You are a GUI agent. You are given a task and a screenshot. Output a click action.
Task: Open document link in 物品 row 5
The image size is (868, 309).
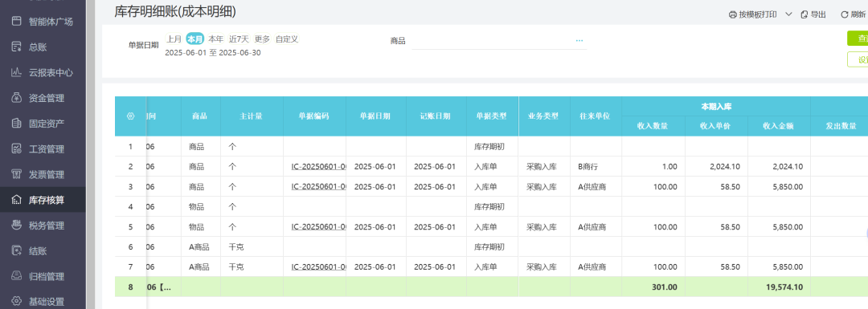tap(318, 226)
